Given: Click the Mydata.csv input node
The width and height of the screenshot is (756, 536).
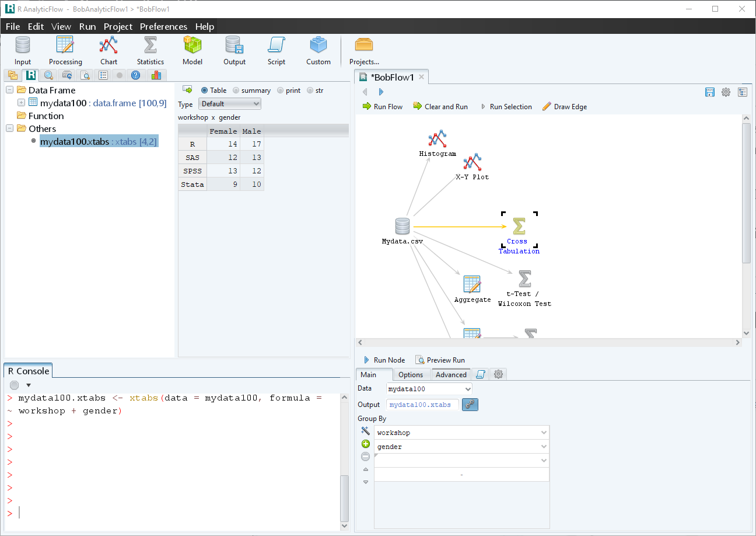Looking at the screenshot, I should (402, 227).
